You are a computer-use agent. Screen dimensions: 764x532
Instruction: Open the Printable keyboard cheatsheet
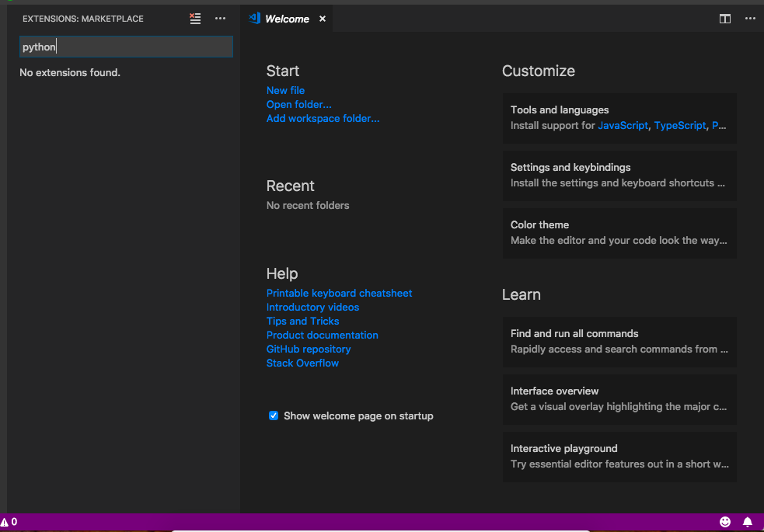339,293
